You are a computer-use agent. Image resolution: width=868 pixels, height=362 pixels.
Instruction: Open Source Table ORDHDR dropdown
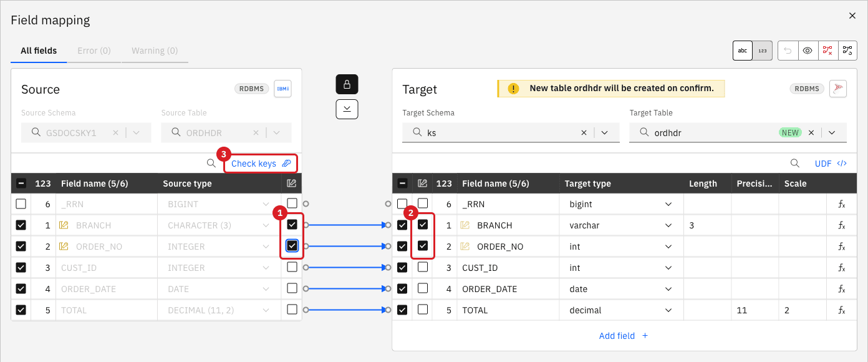pyautogui.click(x=276, y=132)
